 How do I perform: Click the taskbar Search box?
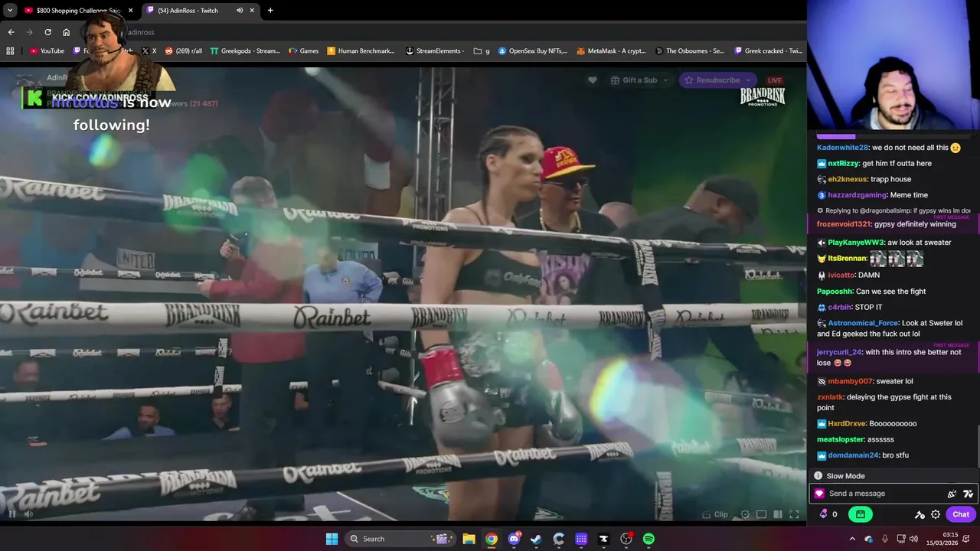coord(399,539)
